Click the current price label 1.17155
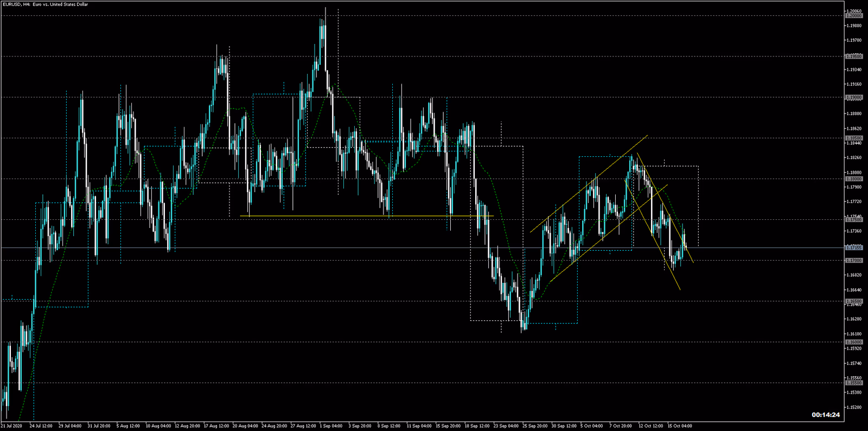The width and height of the screenshot is (868, 431). coord(854,248)
